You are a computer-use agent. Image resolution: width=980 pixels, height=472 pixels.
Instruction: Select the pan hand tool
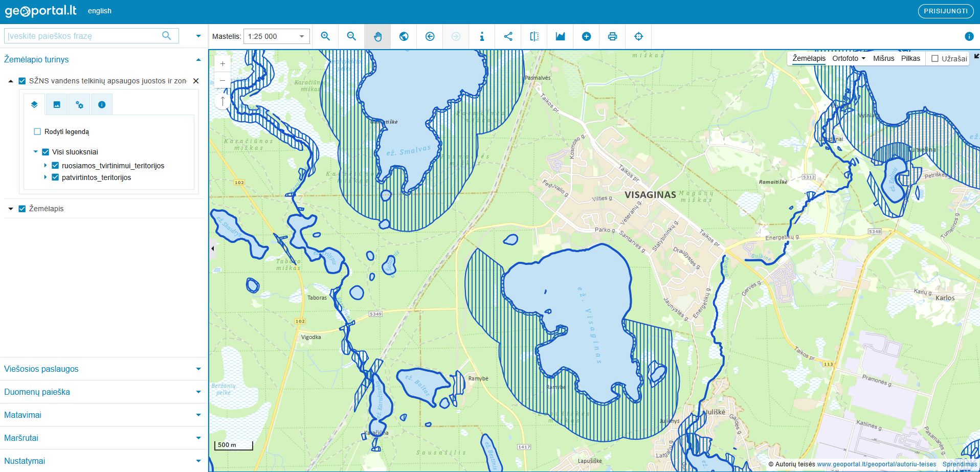377,36
